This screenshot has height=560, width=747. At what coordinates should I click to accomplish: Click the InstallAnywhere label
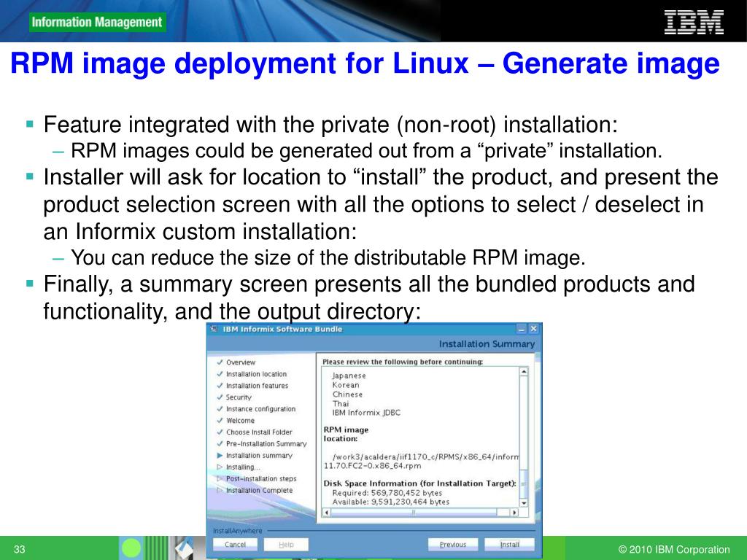tap(237, 531)
